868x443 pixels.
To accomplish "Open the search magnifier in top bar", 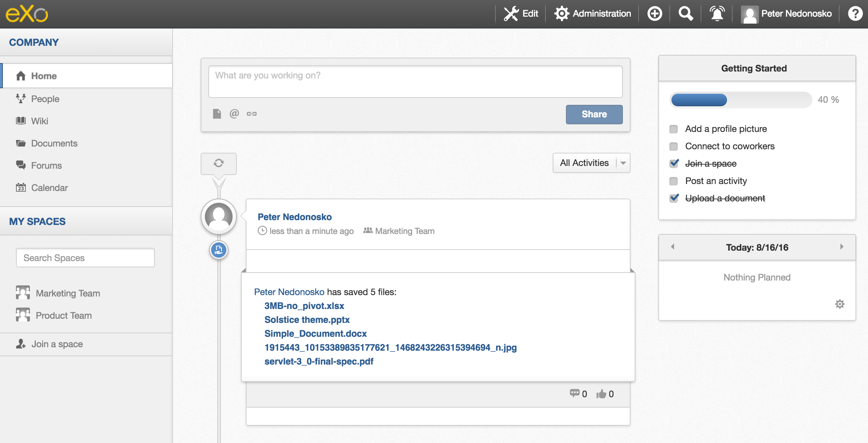I will click(x=685, y=14).
